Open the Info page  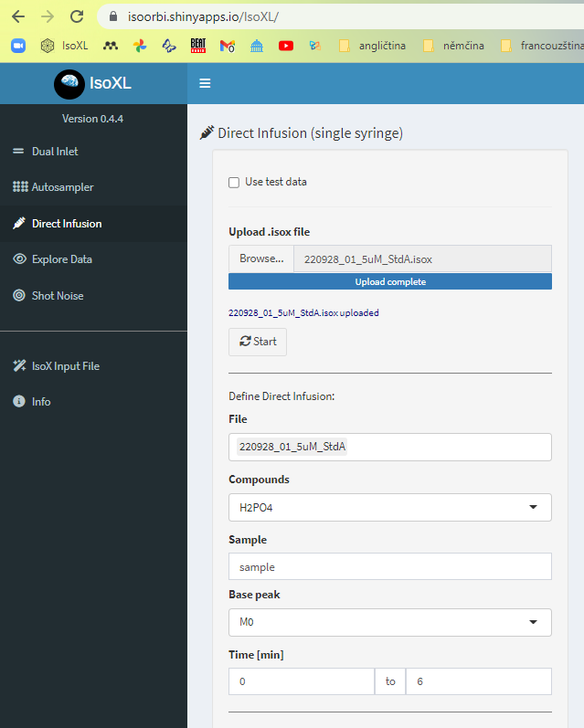click(x=93, y=402)
